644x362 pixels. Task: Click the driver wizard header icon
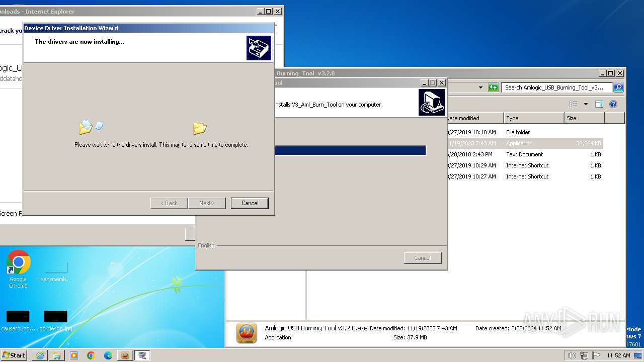pyautogui.click(x=259, y=48)
